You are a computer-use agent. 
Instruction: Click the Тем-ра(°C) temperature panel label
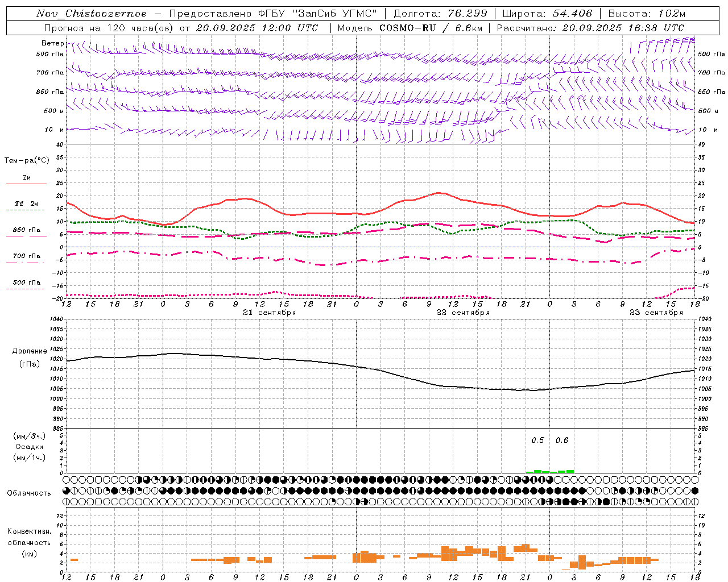click(27, 161)
